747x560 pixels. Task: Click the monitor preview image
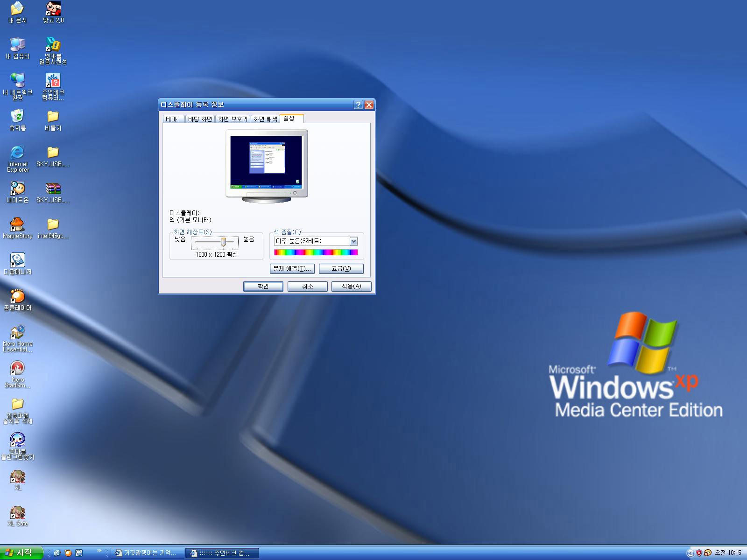point(267,166)
